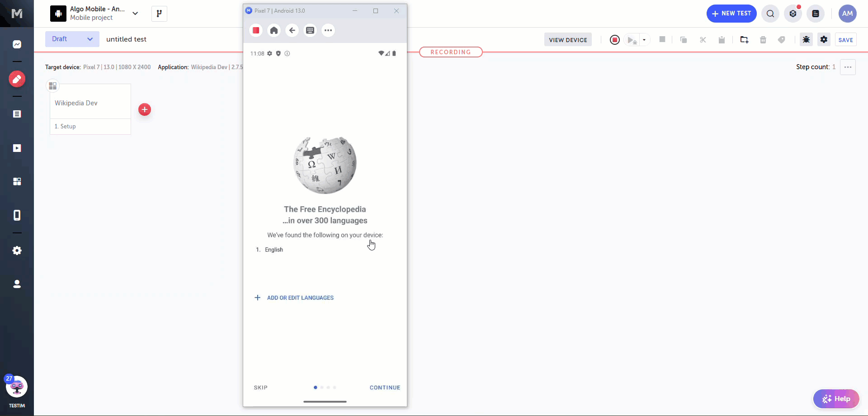
Task: Open the Draft status dropdown
Action: click(72, 39)
